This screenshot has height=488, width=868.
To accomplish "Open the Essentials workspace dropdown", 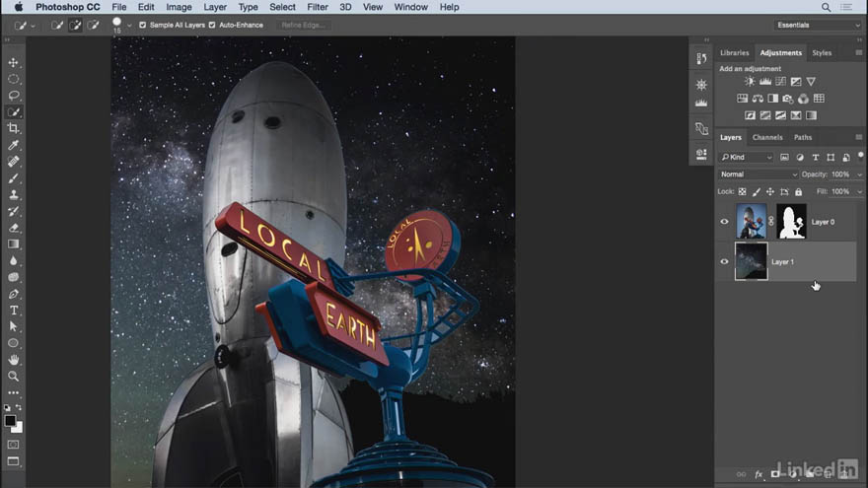I will coord(818,25).
